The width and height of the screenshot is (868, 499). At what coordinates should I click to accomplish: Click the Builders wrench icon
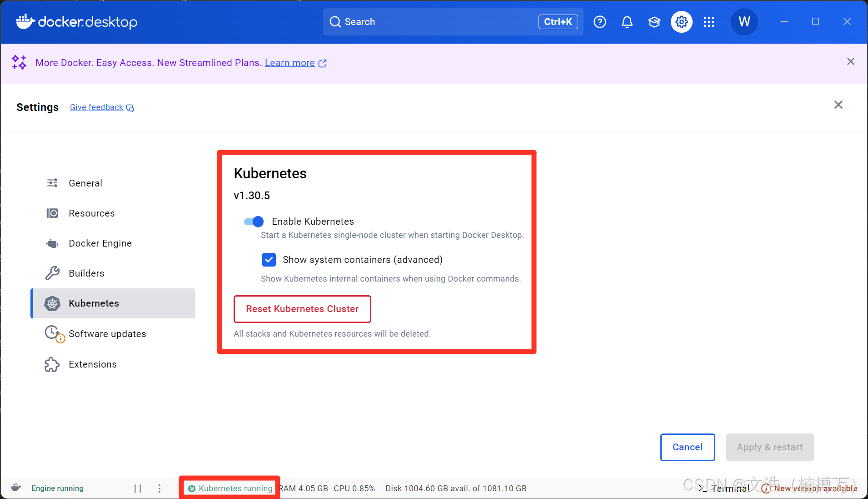tap(52, 273)
